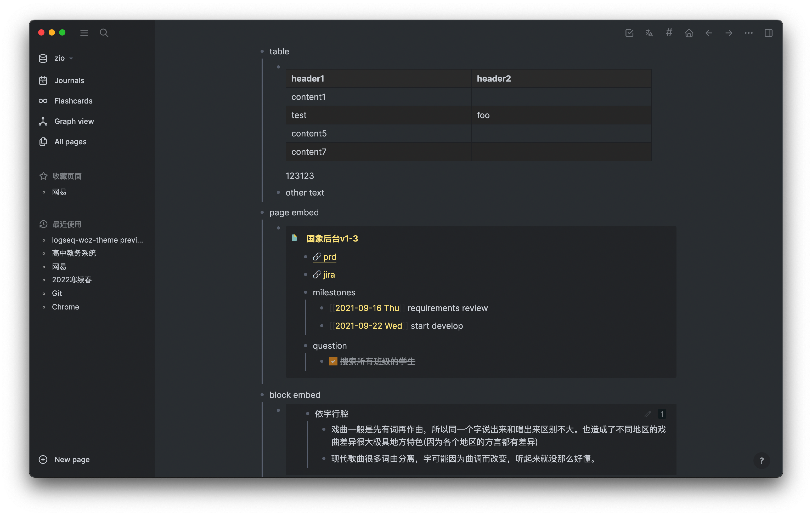Open the three-dots more menu
Screen dimensions: 812x516
749,33
